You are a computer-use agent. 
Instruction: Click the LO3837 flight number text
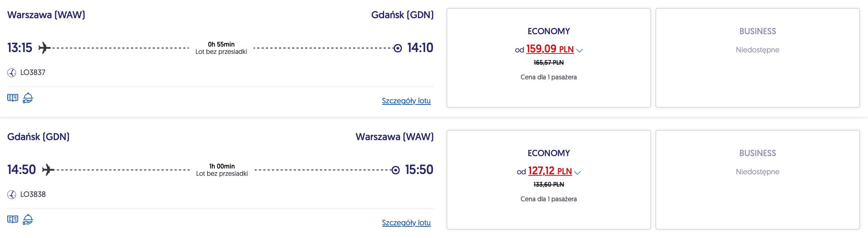coord(33,72)
